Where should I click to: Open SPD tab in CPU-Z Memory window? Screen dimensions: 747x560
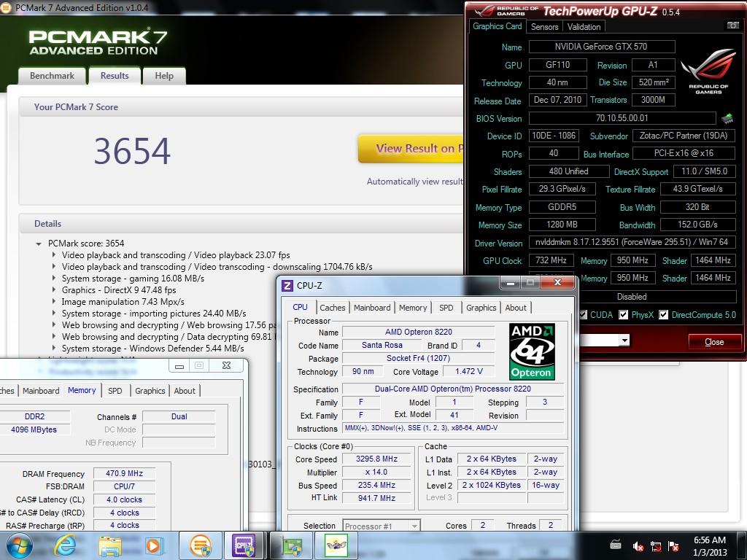[115, 391]
